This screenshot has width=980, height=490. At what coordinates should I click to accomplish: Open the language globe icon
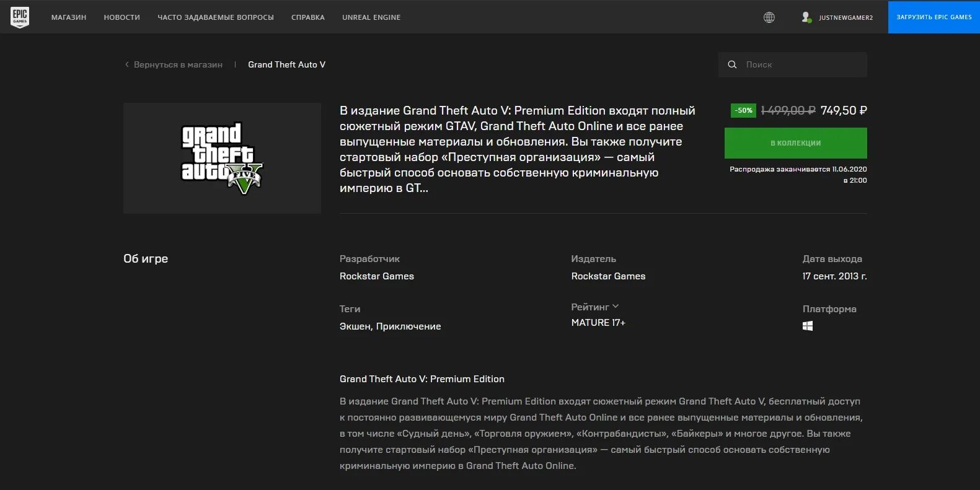[769, 17]
